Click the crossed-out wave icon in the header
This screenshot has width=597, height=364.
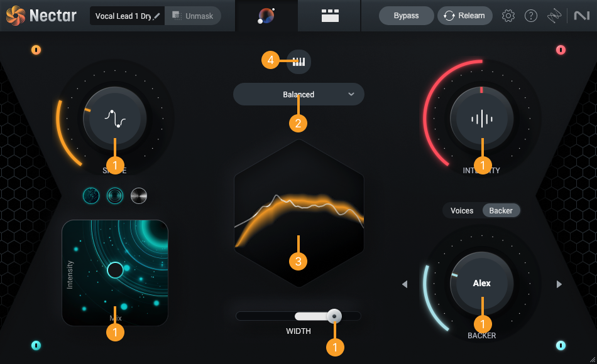tap(554, 16)
